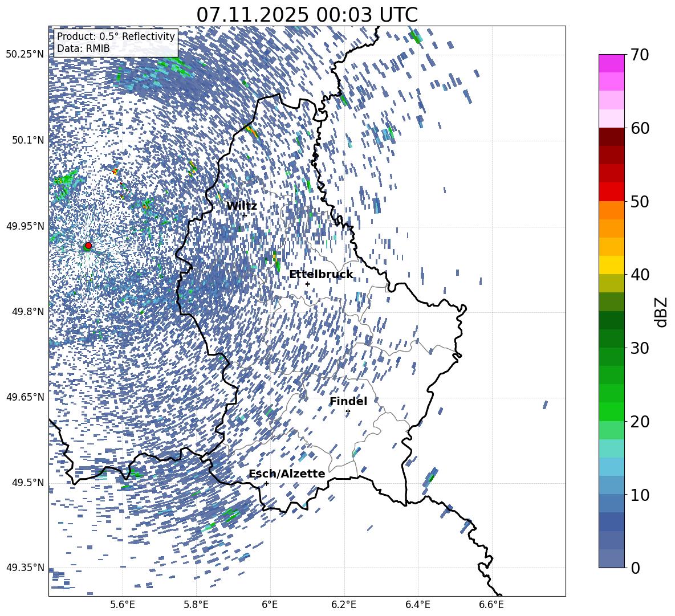The width and height of the screenshot is (675, 616).
Task: Click the 50.1°N latitude label
Action: (27, 140)
